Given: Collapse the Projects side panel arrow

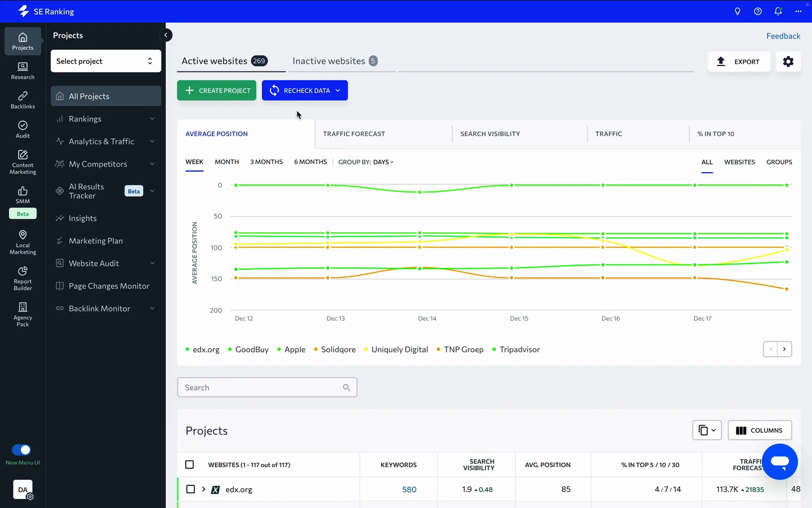Looking at the screenshot, I should 165,35.
